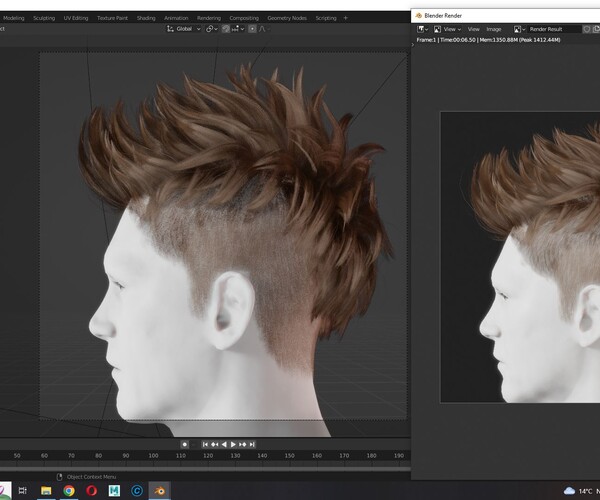Open the Image menu in Blender Render
The width and height of the screenshot is (600, 500).
click(494, 29)
